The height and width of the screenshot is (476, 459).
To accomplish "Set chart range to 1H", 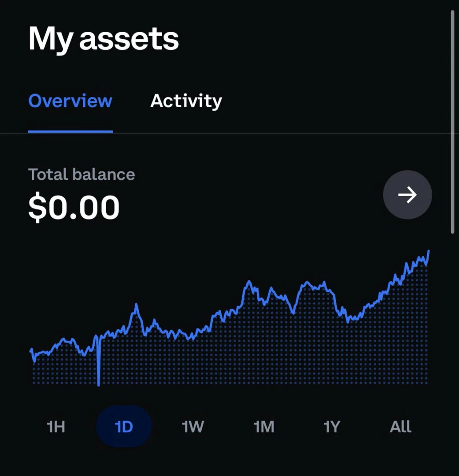I will [x=56, y=427].
